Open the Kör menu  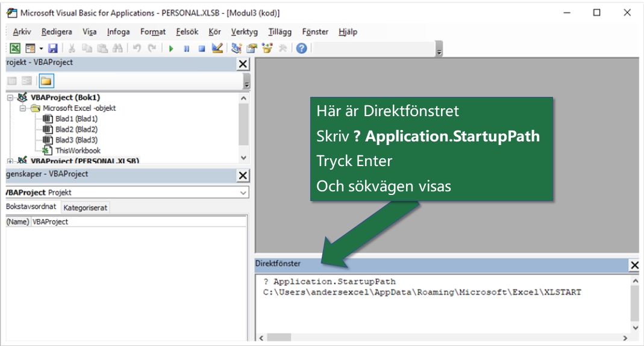(x=214, y=32)
